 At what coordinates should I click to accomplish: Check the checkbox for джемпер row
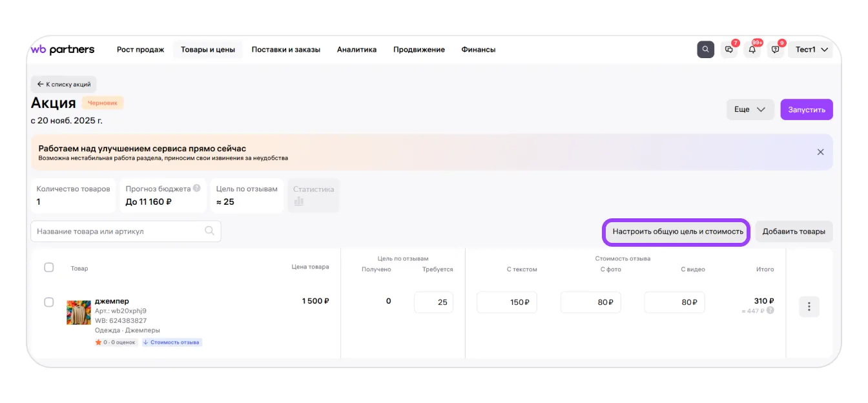point(49,302)
